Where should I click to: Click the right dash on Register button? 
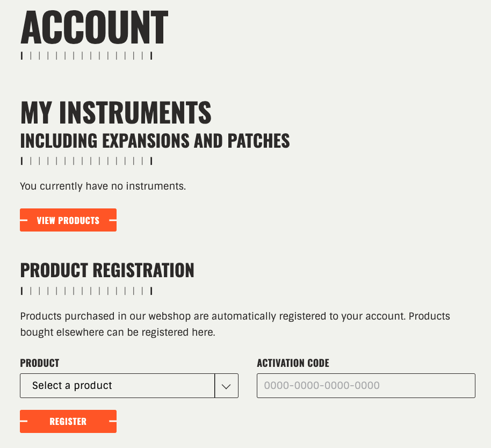point(112,422)
